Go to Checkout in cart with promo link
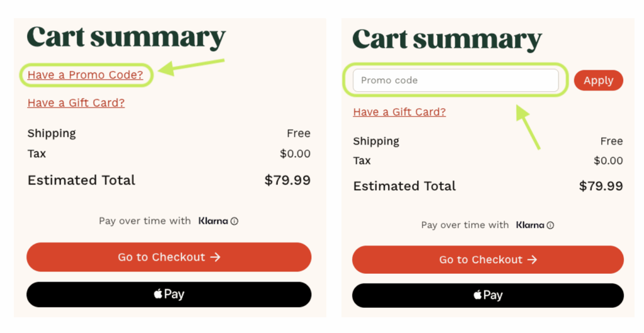This screenshot has height=333, width=644. pos(169,257)
